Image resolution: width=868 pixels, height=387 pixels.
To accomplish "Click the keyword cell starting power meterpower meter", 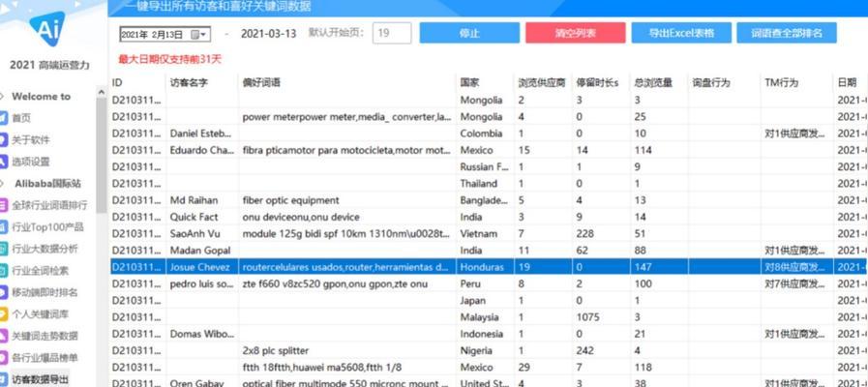I will point(347,117).
